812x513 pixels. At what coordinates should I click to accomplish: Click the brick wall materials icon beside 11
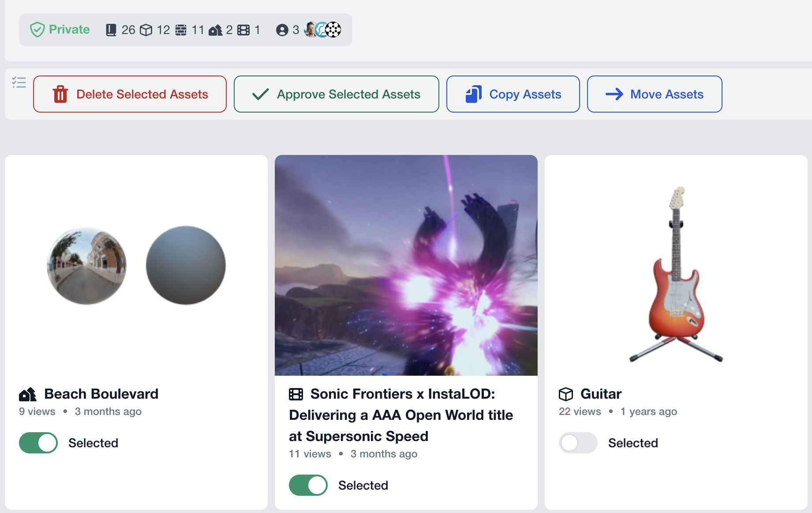tap(181, 30)
